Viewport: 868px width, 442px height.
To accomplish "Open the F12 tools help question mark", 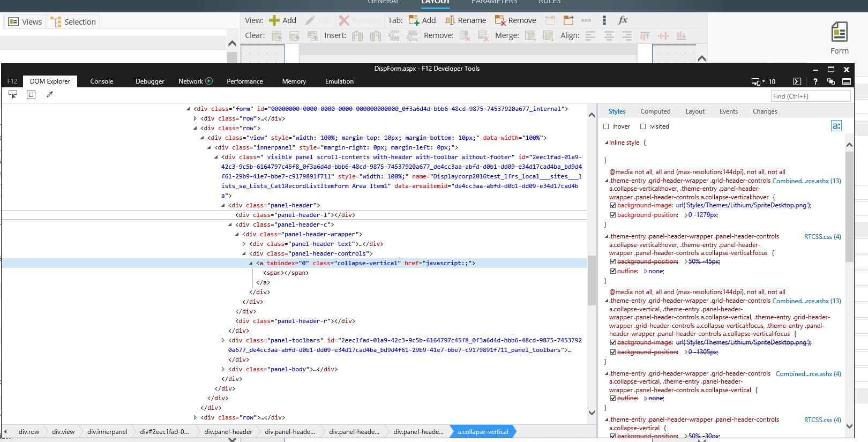I will click(x=815, y=81).
